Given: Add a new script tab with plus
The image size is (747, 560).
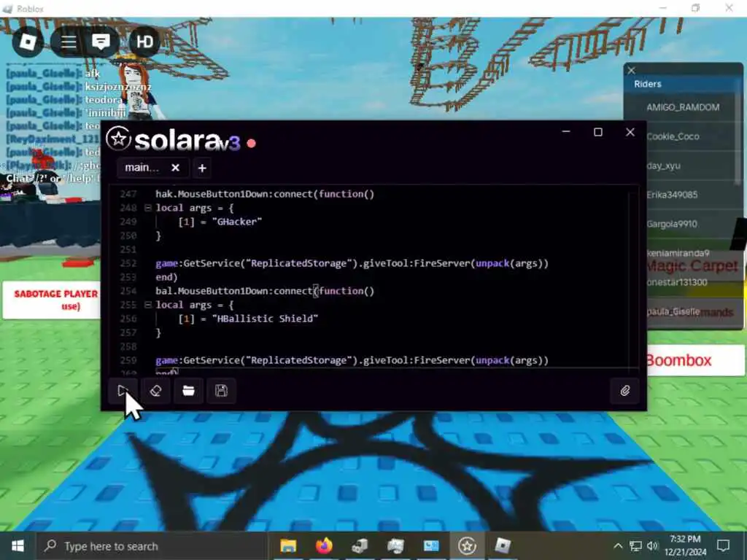Looking at the screenshot, I should click(x=202, y=168).
